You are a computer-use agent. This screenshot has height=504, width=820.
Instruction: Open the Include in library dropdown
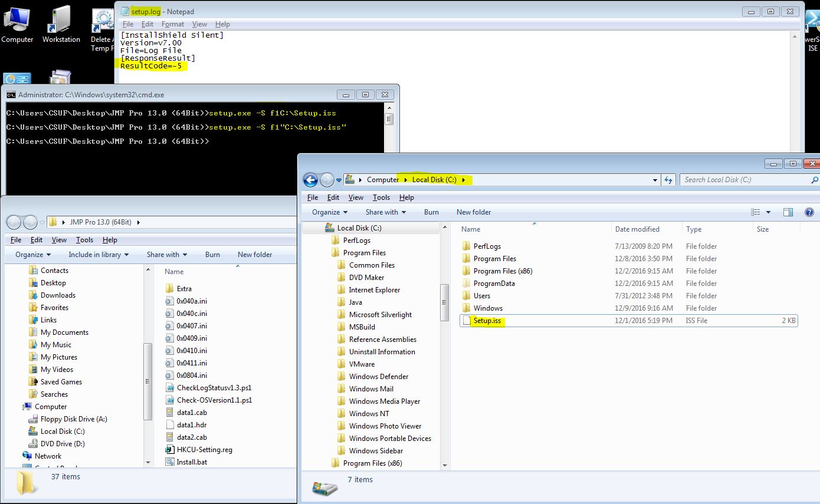point(99,255)
